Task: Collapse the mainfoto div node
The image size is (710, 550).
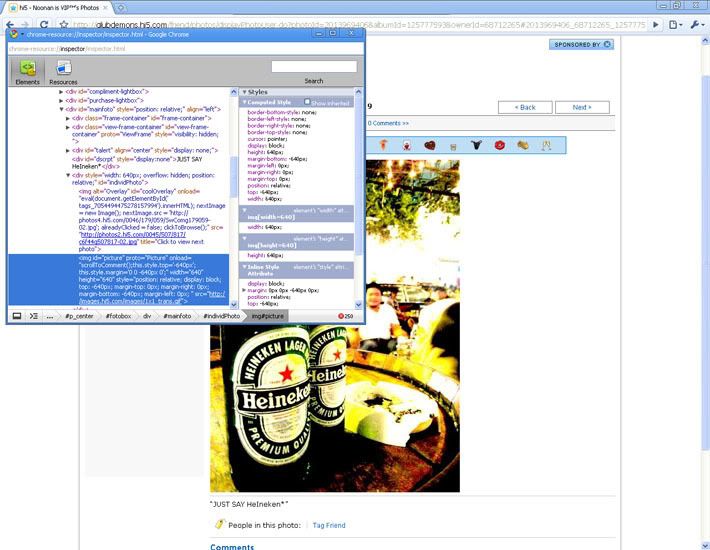Action: click(61, 109)
